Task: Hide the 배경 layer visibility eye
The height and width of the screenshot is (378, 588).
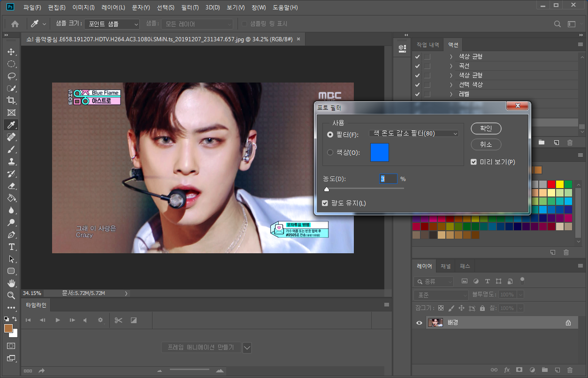Action: tap(420, 323)
